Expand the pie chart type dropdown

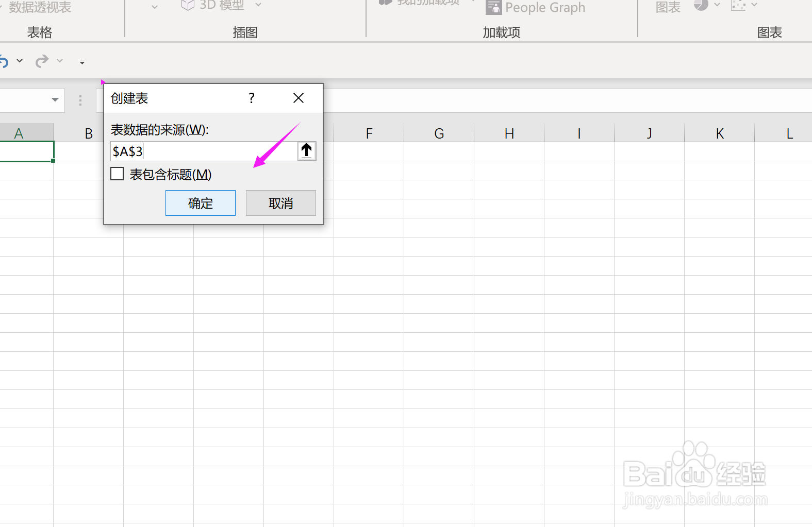click(717, 5)
